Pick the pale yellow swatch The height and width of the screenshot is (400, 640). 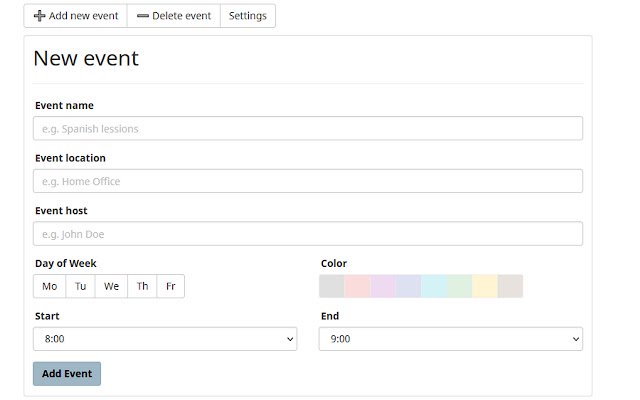point(485,287)
